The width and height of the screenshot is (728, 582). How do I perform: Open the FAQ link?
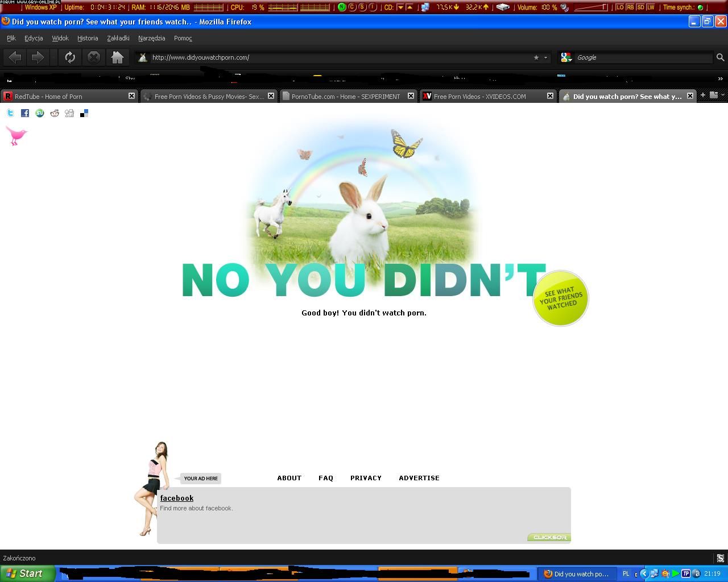pyautogui.click(x=326, y=478)
